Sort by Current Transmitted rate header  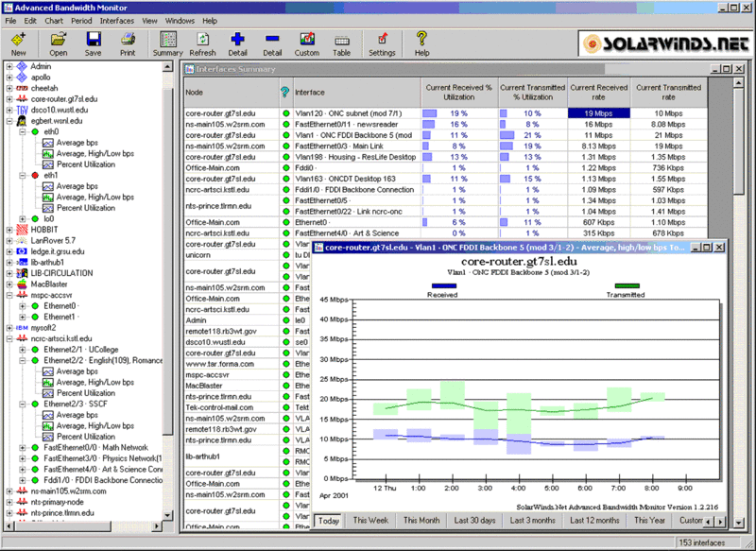pyautogui.click(x=668, y=92)
